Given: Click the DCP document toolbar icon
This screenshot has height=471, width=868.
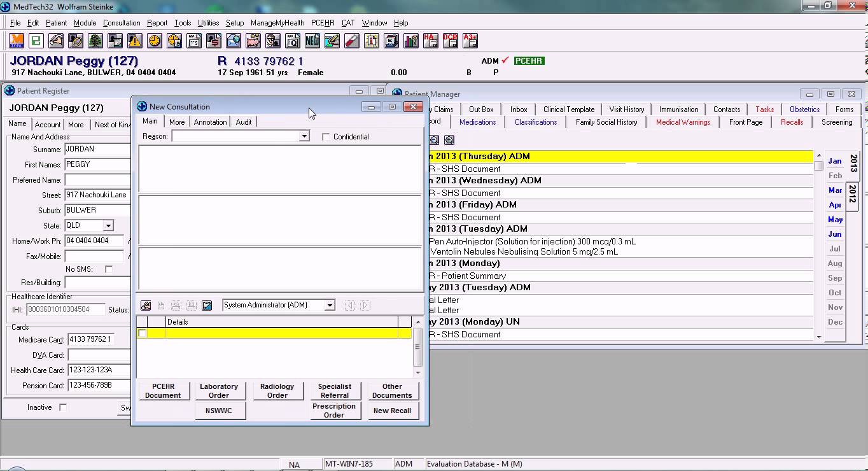Looking at the screenshot, I should click(x=451, y=41).
